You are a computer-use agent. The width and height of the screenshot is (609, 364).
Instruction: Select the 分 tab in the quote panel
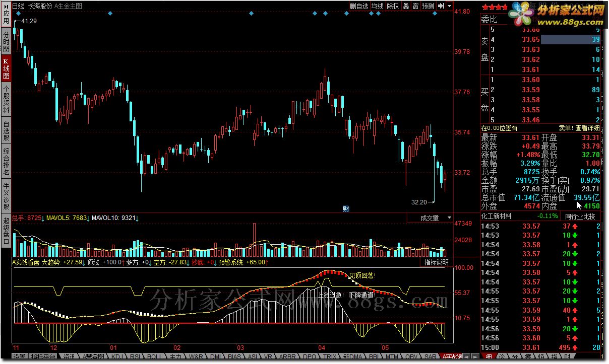515,357
